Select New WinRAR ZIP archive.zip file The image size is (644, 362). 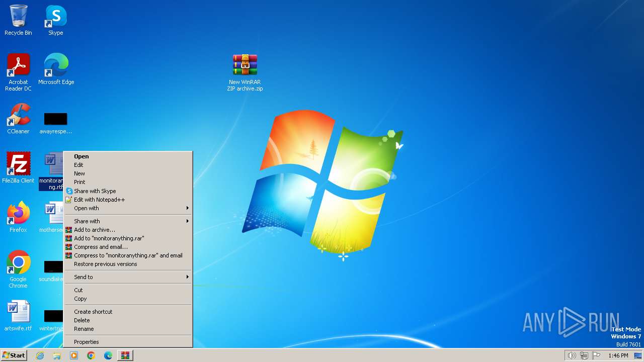[x=245, y=72]
